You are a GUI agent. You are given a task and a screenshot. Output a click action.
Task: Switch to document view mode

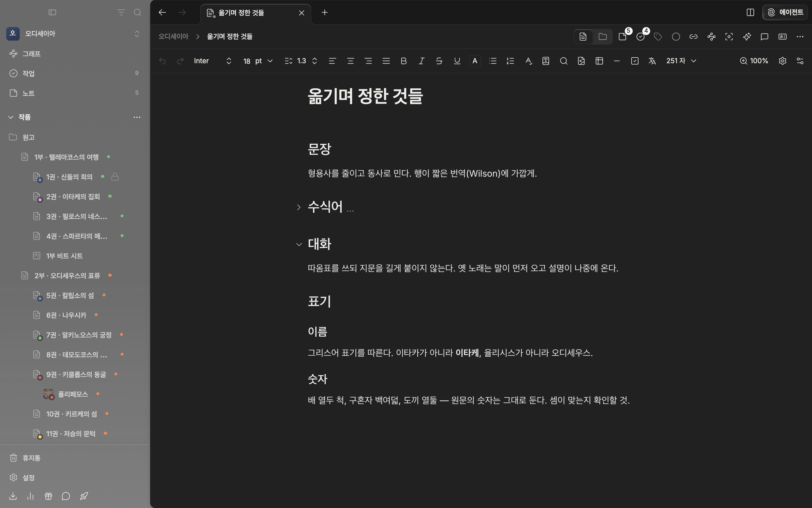583,37
